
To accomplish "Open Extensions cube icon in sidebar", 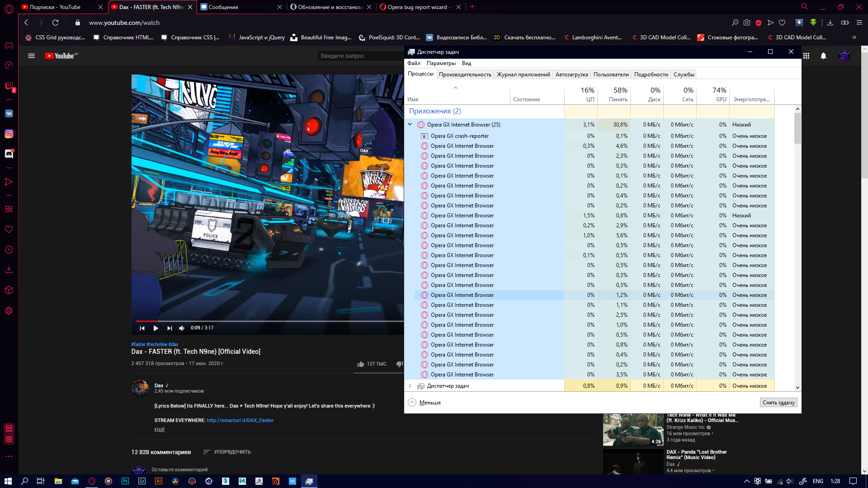I will pyautogui.click(x=9, y=290).
